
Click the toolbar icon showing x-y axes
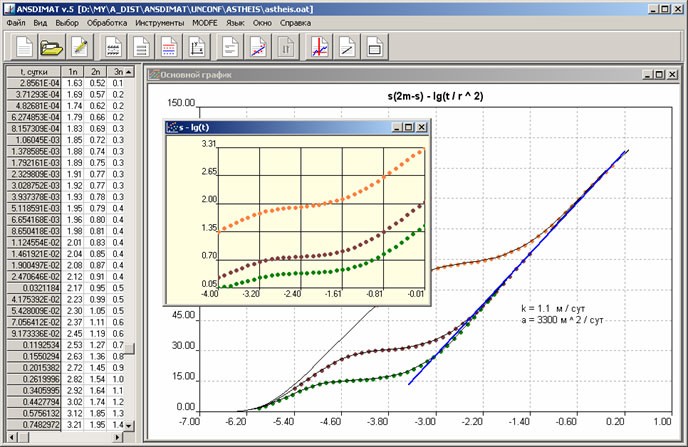[196, 46]
